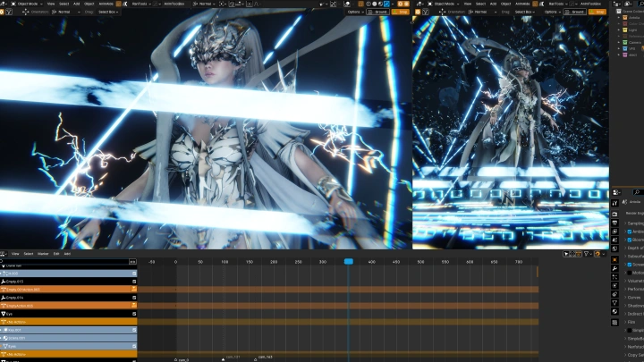Open the Scene properties tab

(614, 240)
